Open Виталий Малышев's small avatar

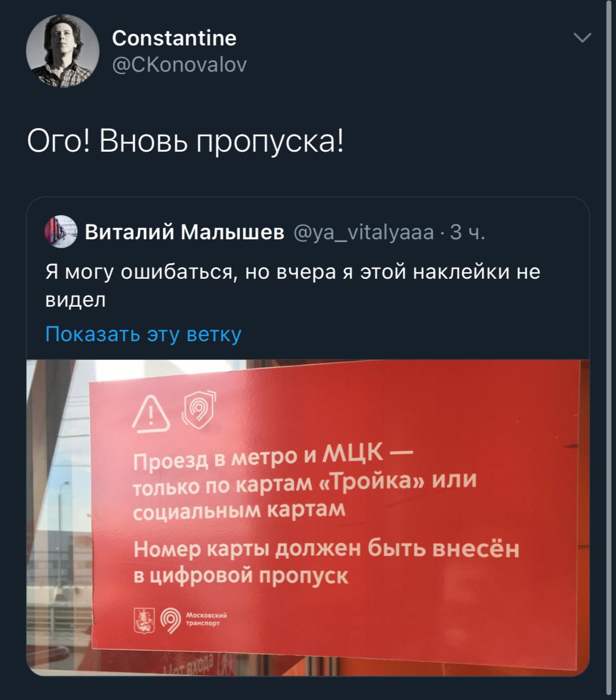60,232
